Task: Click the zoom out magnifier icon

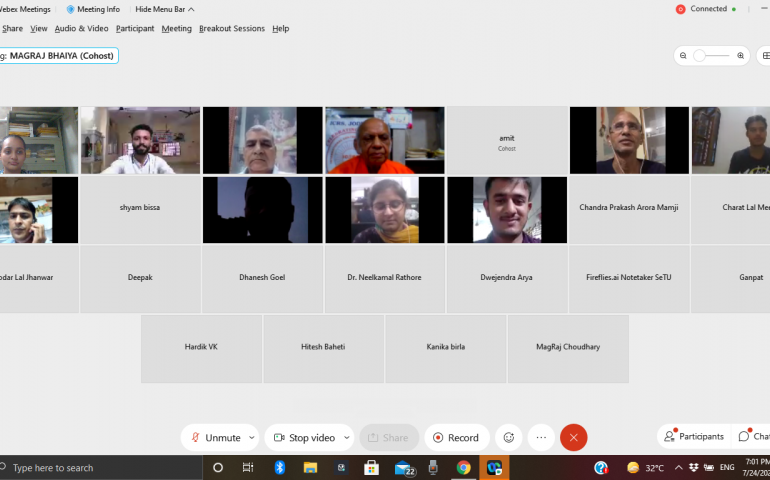Action: point(683,56)
